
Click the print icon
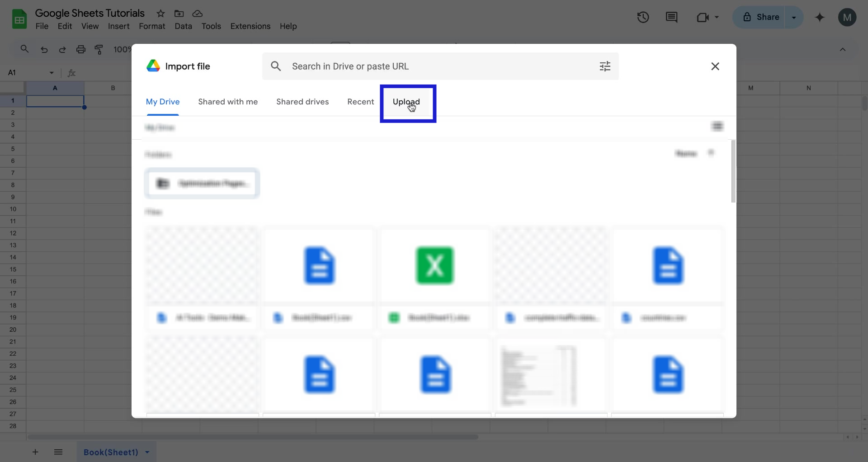tap(81, 50)
